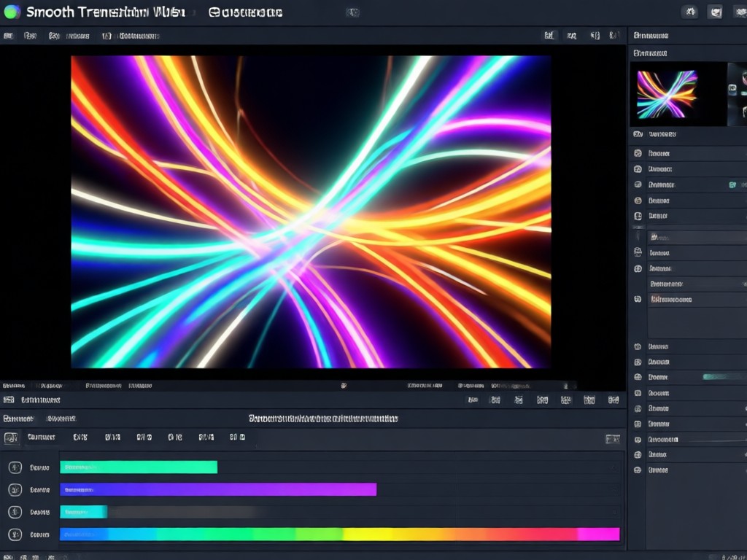Click the leftmost icon button in top-right toolbar
Screen dimensions: 747x560
tap(689, 12)
